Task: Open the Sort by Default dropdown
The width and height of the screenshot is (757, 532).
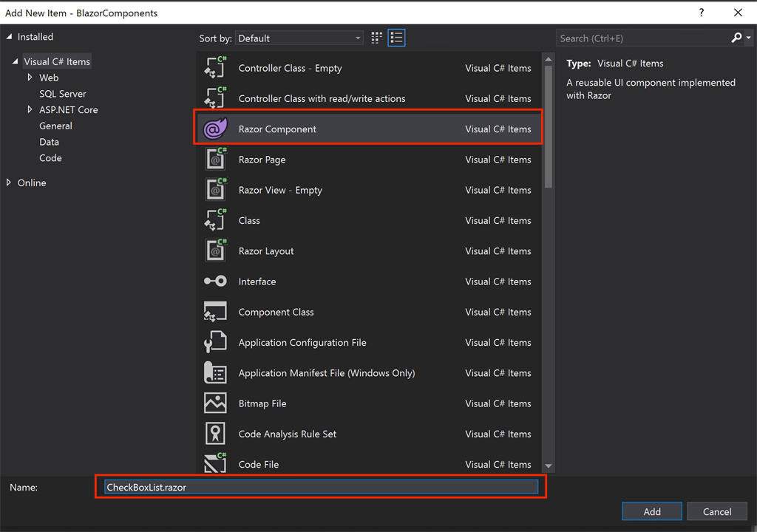Action: pos(299,38)
